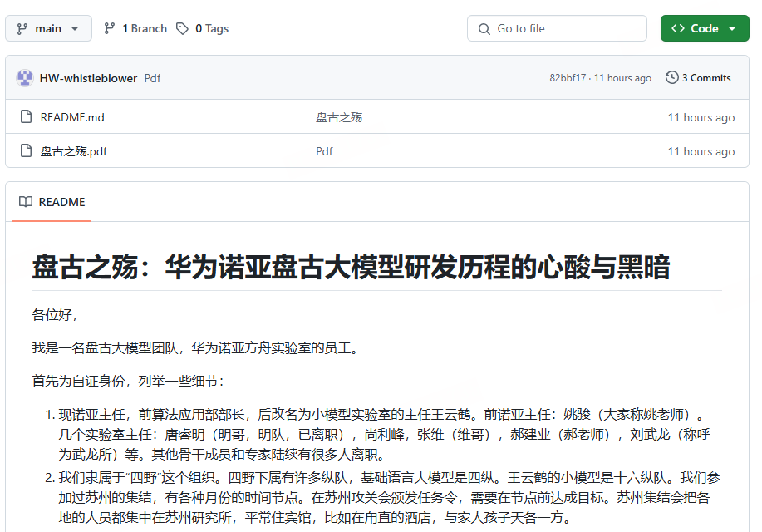Open the README.md file

[x=72, y=117]
